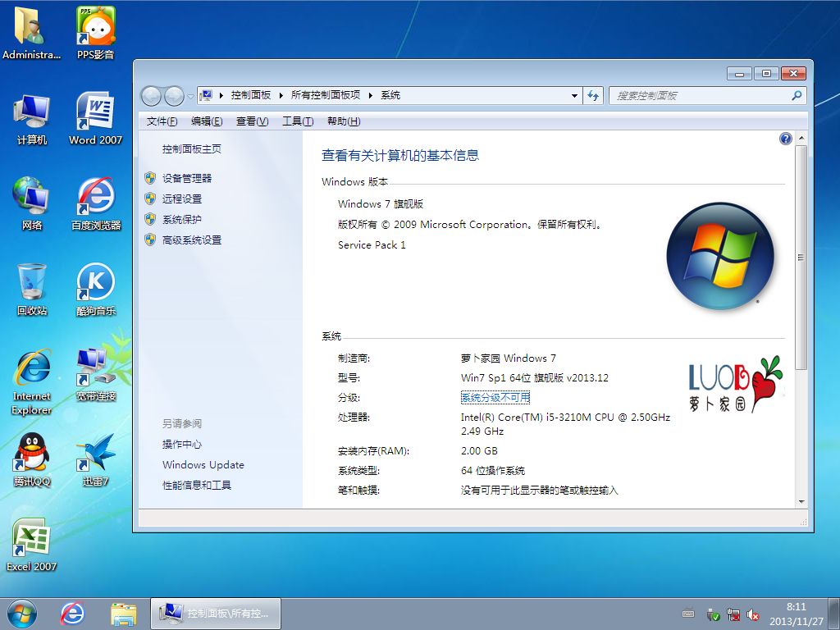Minimize the system window
Screen dimensions: 840x630
tap(740, 73)
